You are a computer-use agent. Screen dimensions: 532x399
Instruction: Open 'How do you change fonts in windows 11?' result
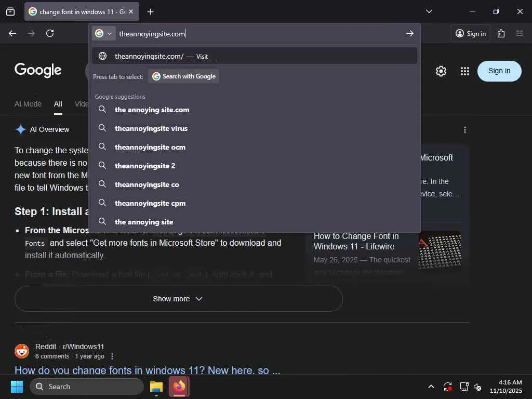coord(147,370)
